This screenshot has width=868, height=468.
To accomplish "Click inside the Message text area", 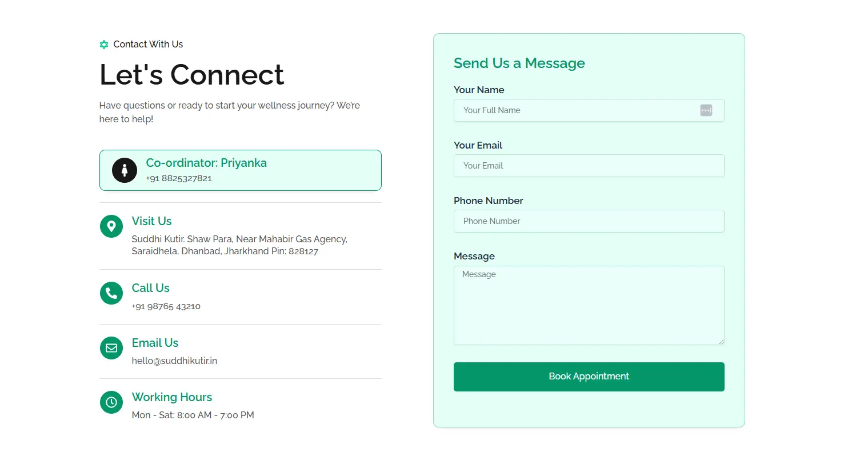I will [x=589, y=305].
